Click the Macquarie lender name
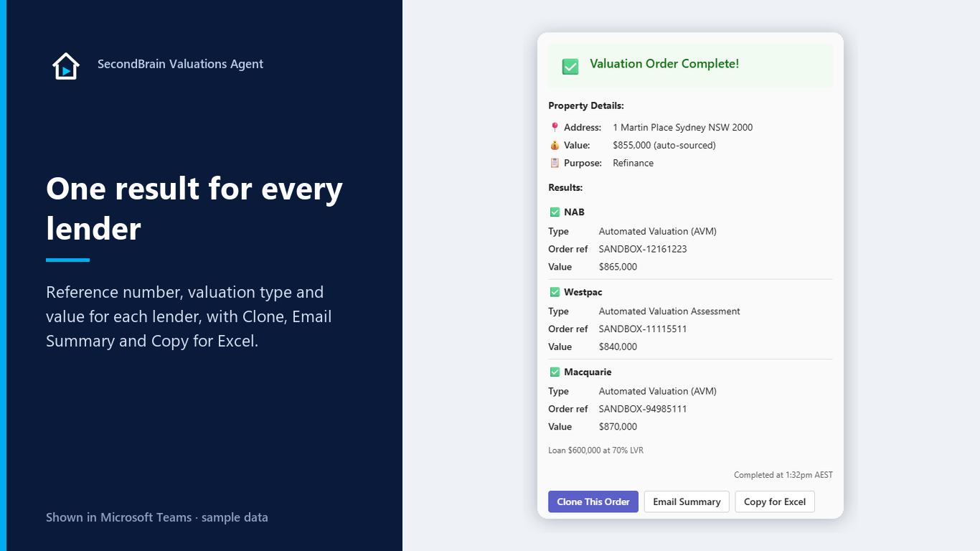The width and height of the screenshot is (980, 551). [x=588, y=372]
